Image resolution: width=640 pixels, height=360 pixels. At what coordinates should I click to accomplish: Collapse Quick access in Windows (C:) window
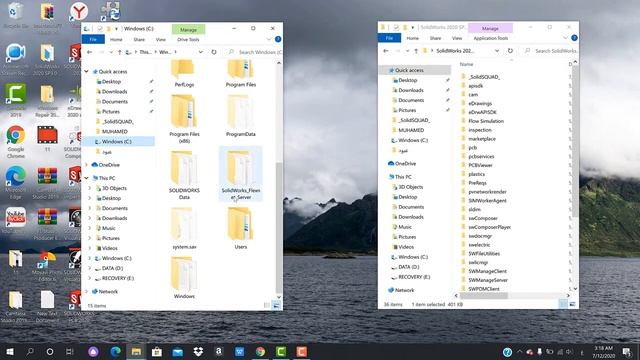coord(87,71)
